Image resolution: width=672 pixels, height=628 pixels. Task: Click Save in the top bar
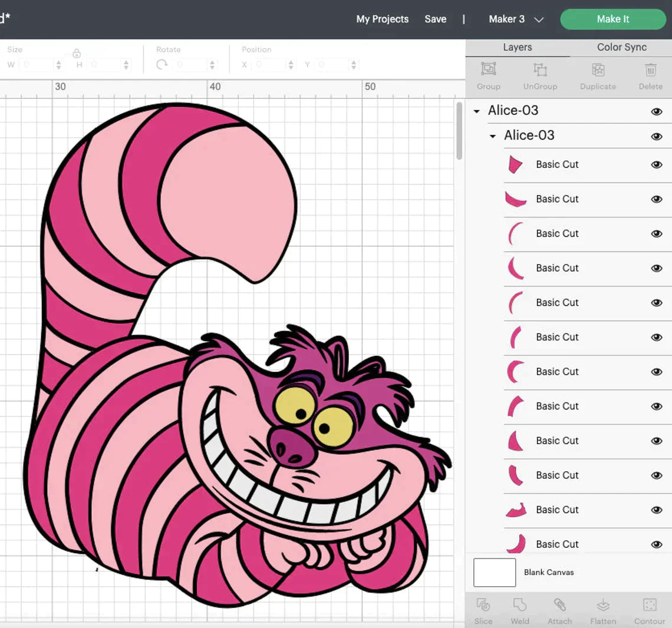click(x=436, y=19)
